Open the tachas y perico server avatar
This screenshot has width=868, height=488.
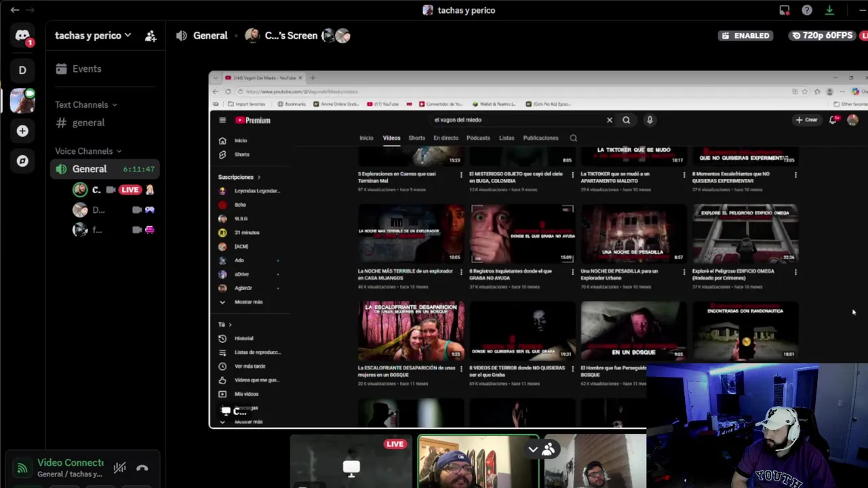pyautogui.click(x=22, y=100)
